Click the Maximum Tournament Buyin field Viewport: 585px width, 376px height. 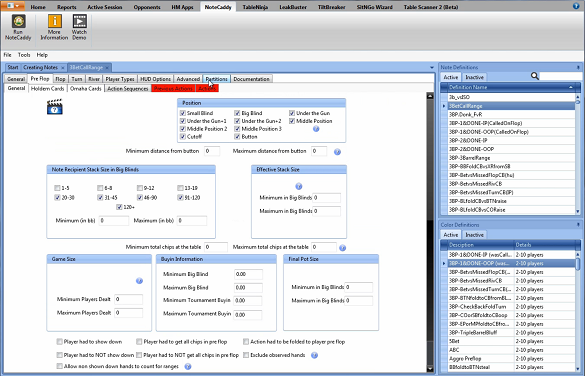point(248,315)
